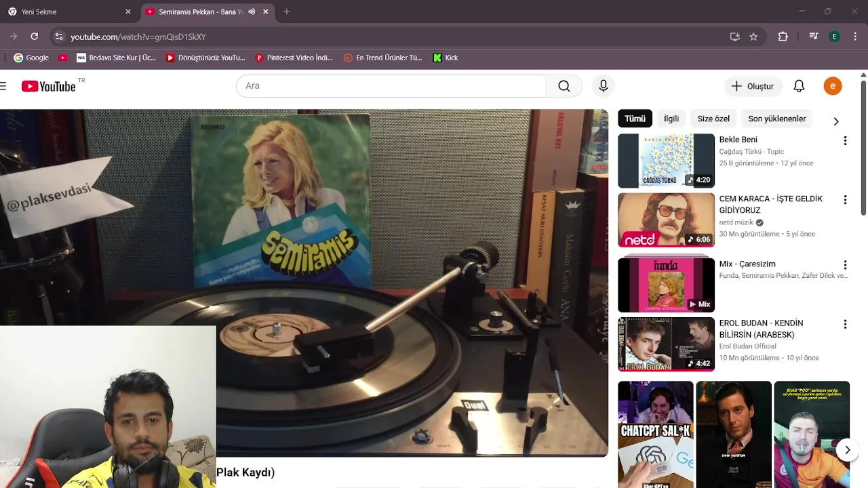This screenshot has width=868, height=488.
Task: Show more filter chips with the arrow
Action: 835,121
